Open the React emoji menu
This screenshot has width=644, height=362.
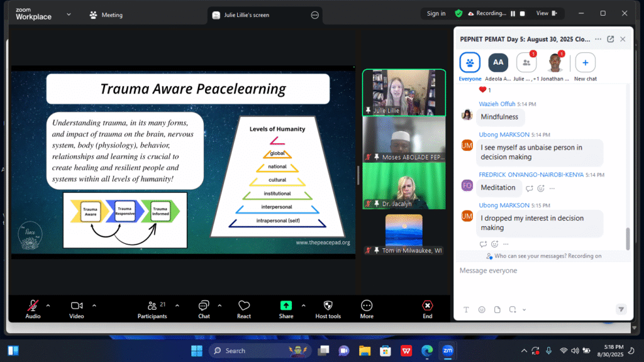[x=244, y=306]
